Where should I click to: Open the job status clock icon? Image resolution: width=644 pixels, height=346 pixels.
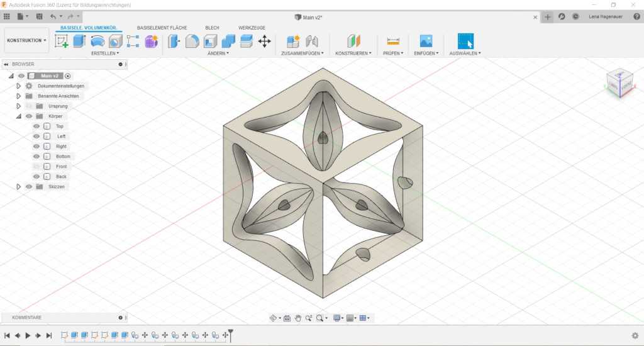click(575, 16)
